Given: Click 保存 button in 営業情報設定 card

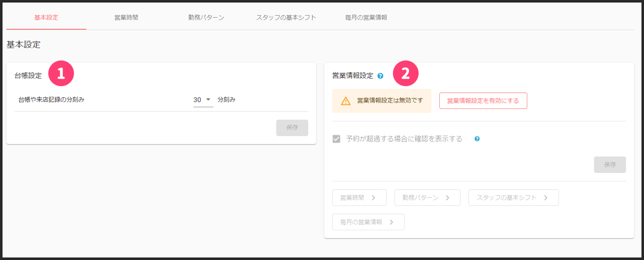Looking at the screenshot, I should pos(610,165).
